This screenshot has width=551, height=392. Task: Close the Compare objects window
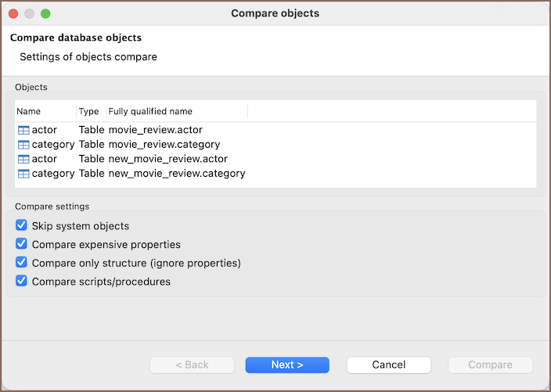[13, 13]
